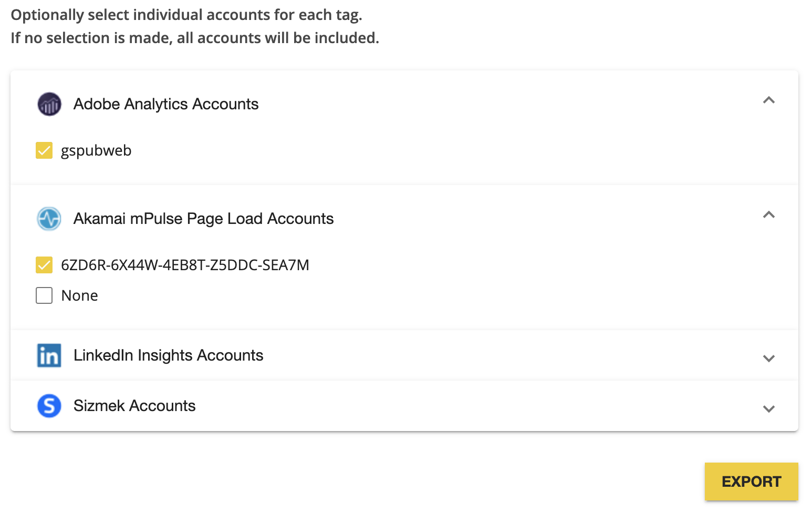The image size is (812, 512).
Task: Expand LinkedIn Insights Accounts chevron
Action: coord(769,359)
